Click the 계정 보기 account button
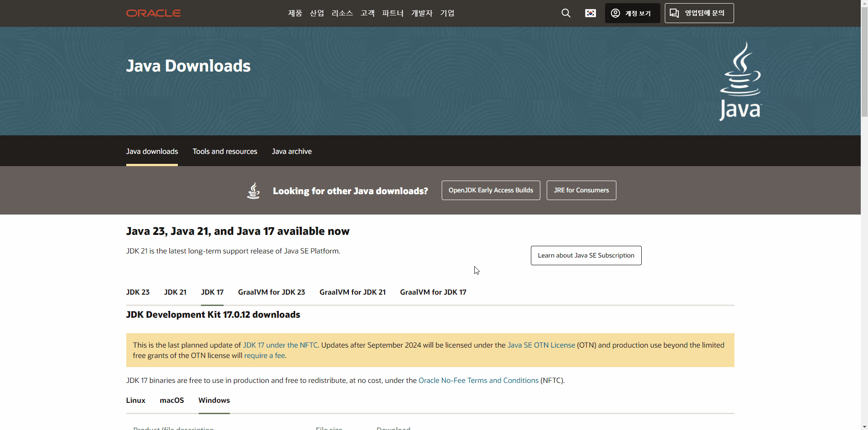This screenshot has height=430, width=868. pyautogui.click(x=632, y=13)
